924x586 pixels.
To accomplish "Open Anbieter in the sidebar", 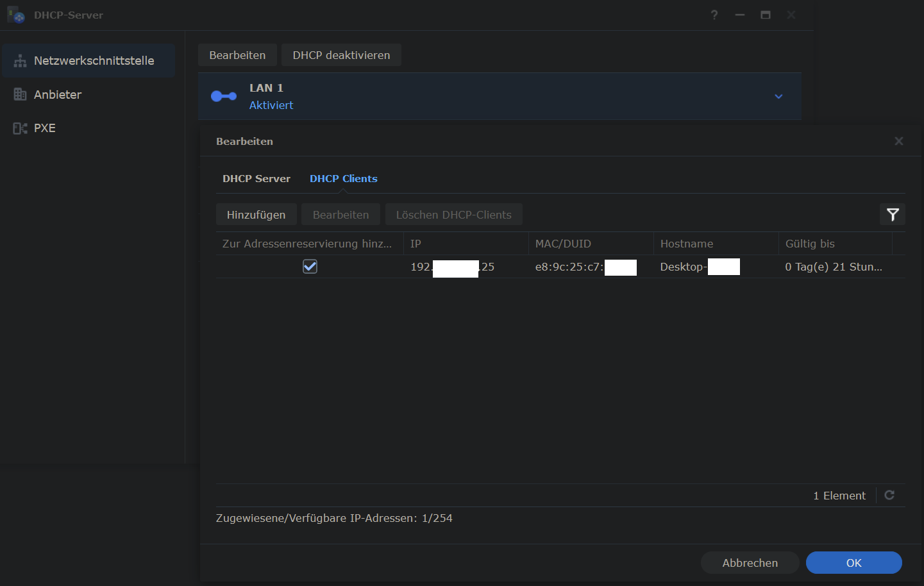I will tap(88, 94).
